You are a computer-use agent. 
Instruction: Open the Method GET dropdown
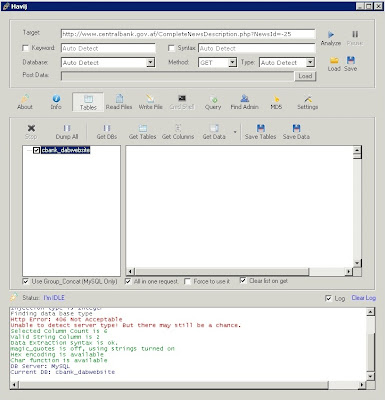click(232, 62)
